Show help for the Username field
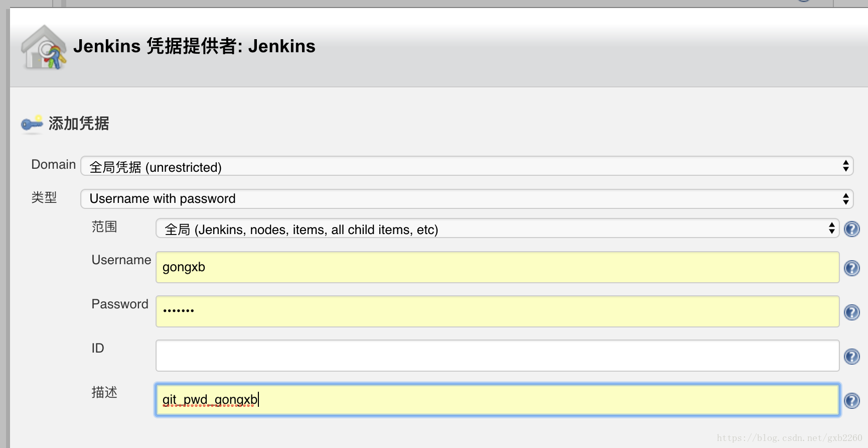868x448 pixels. coord(851,268)
